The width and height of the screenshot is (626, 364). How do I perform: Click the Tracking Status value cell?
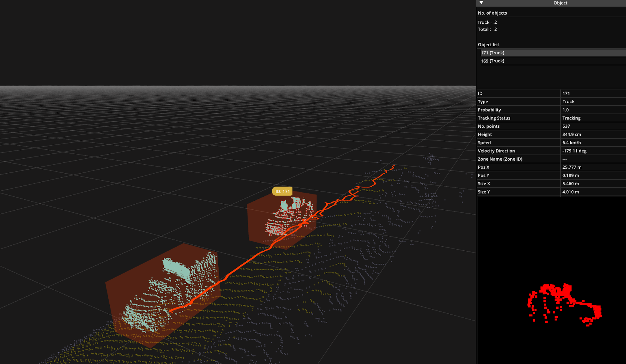point(571,118)
